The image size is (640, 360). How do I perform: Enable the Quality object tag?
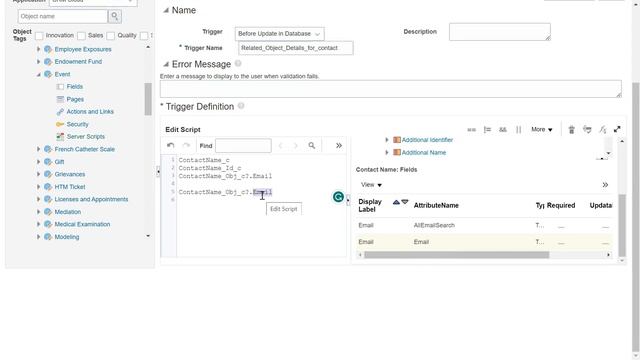tap(111, 36)
